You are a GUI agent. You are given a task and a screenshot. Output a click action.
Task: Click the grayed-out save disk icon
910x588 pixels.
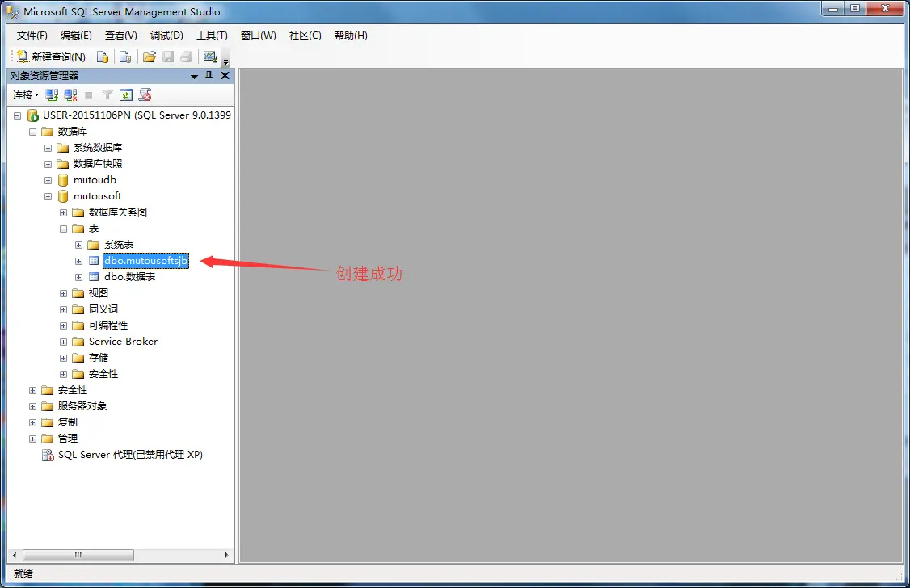168,57
